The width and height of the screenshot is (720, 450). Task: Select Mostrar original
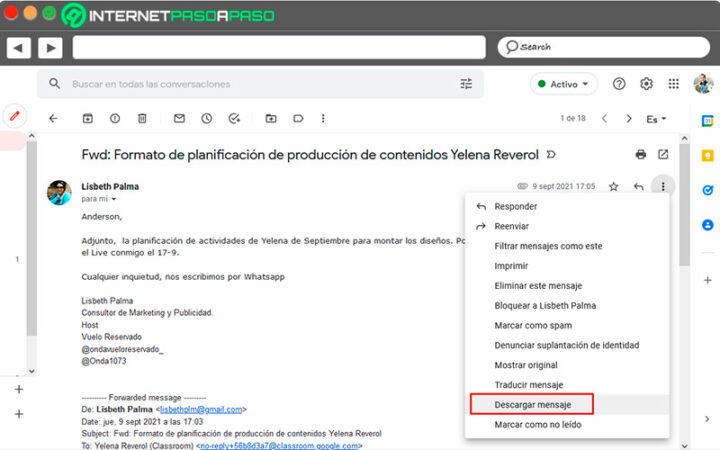[x=567, y=365]
